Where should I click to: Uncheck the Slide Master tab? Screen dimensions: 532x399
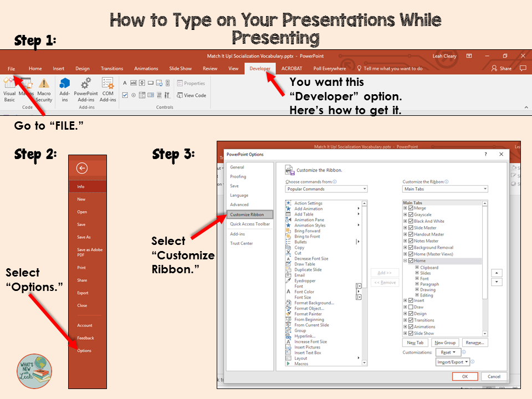(x=410, y=228)
